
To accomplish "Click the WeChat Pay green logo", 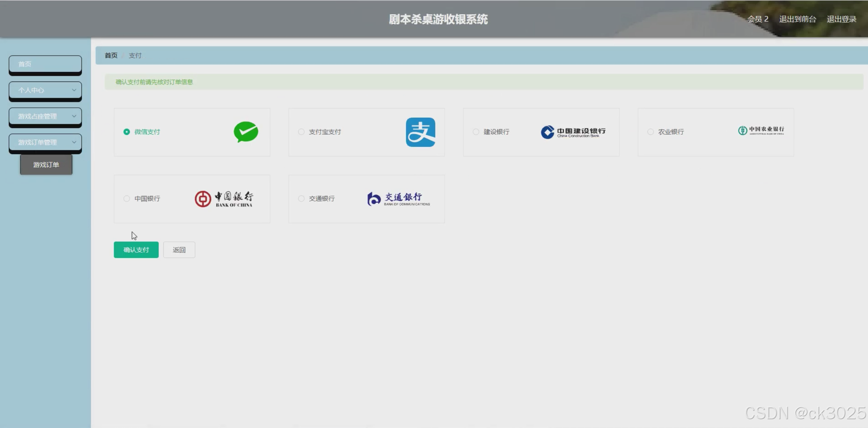I will [x=246, y=132].
